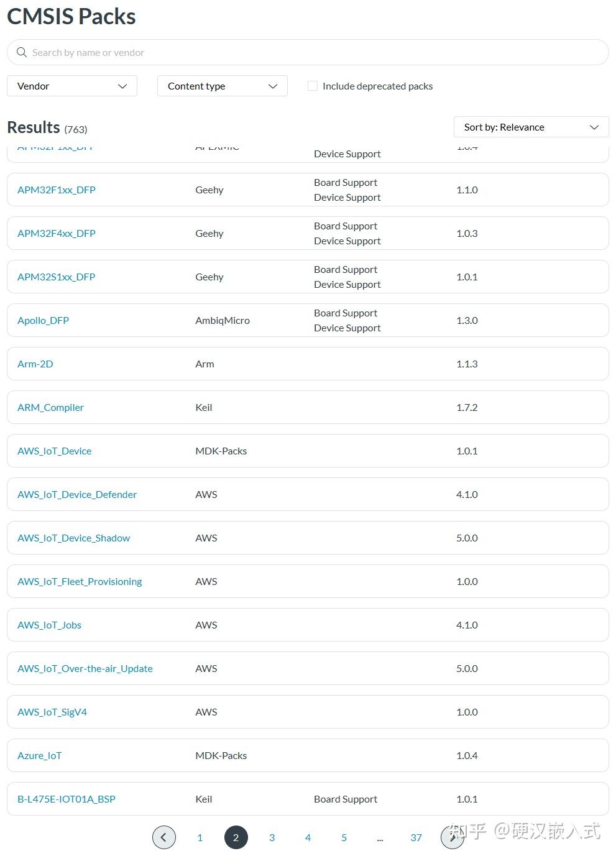Screen dimensions: 616x856
Task: Click the search magnifier icon
Action: click(22, 52)
